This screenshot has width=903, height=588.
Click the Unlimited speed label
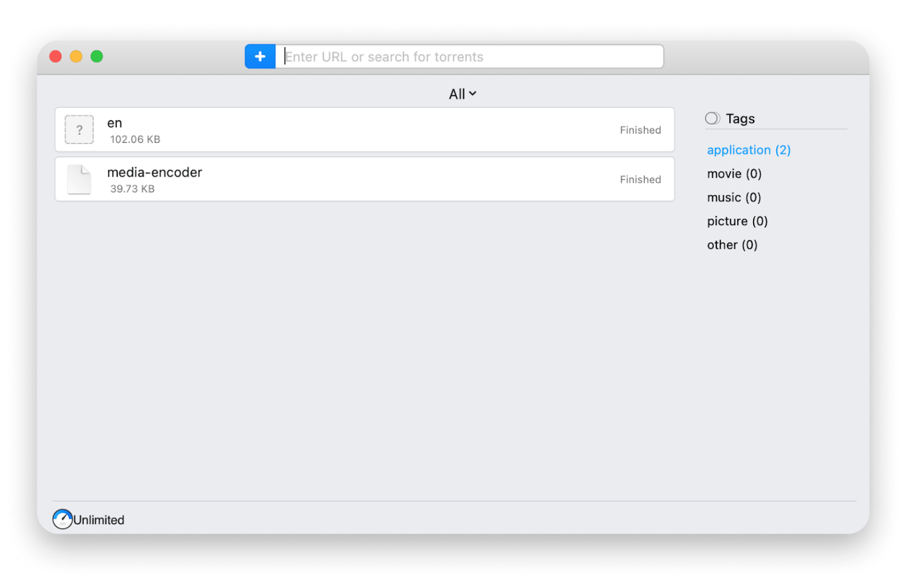(99, 520)
